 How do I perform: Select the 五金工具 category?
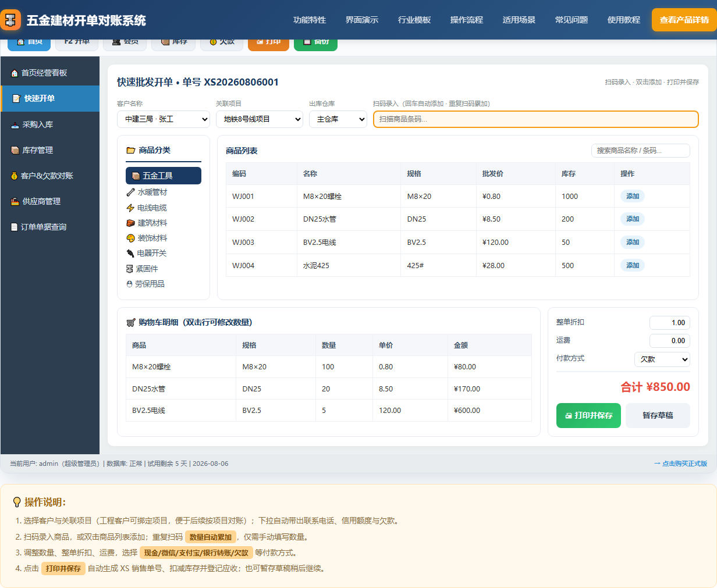tap(164, 176)
